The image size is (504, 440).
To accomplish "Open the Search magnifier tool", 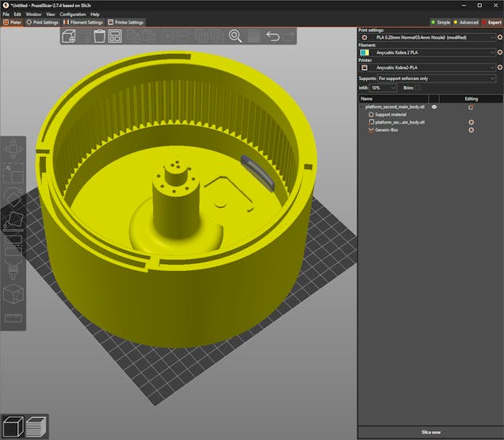I will coord(235,36).
